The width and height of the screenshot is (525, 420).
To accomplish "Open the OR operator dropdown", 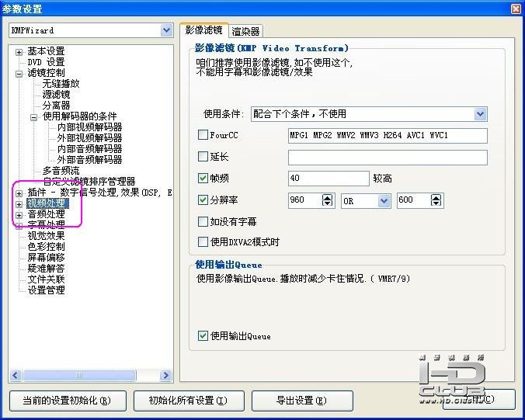I will 384,201.
